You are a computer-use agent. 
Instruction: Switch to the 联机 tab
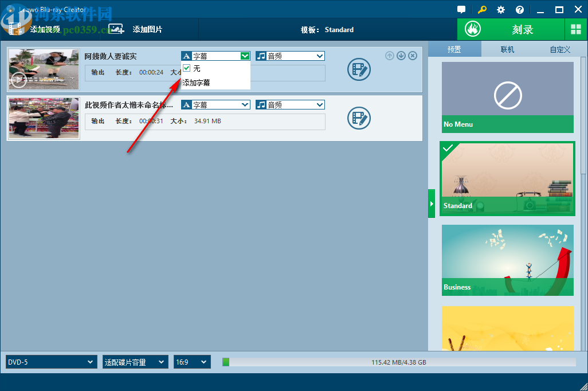(507, 49)
